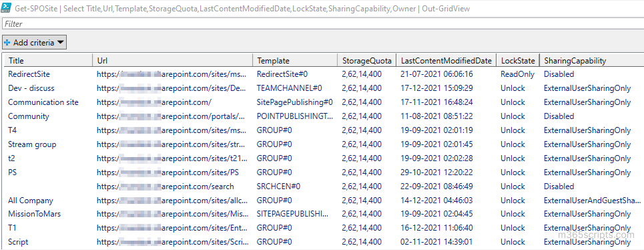Viewport: 644px width, 250px height.
Task: Click the sites/allc... URL cell
Action: [172, 201]
